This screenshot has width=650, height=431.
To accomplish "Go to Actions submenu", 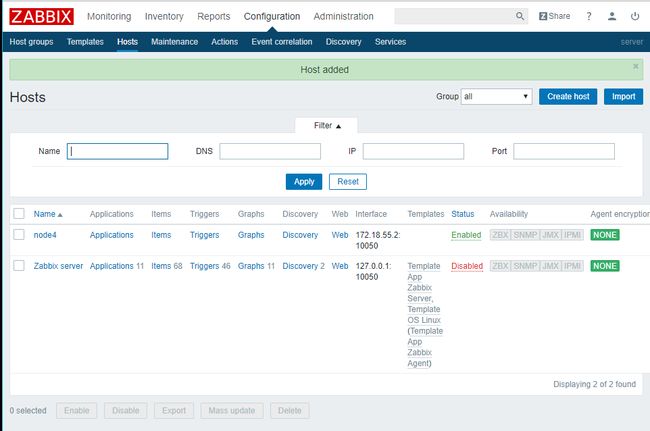I will click(x=225, y=42).
